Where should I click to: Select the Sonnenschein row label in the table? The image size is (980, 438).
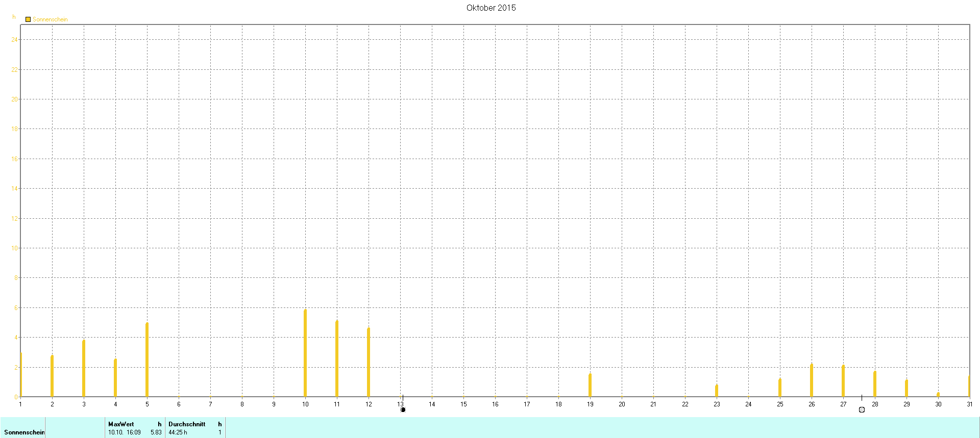pos(24,432)
